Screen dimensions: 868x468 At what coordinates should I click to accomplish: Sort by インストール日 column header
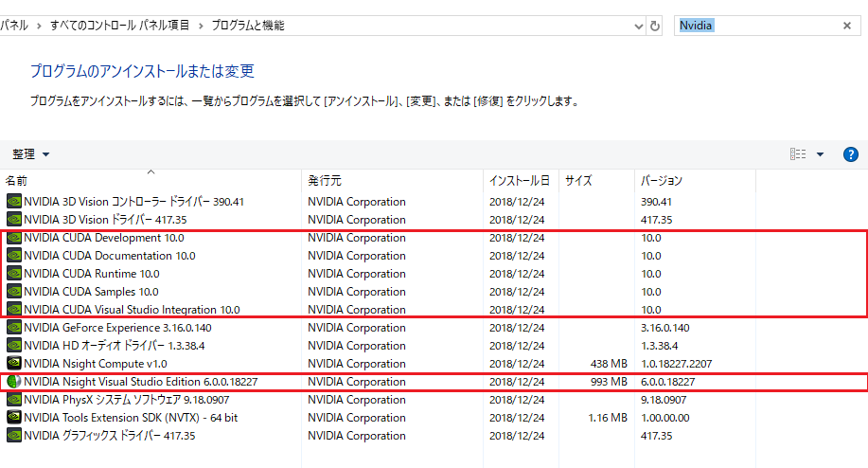click(521, 181)
